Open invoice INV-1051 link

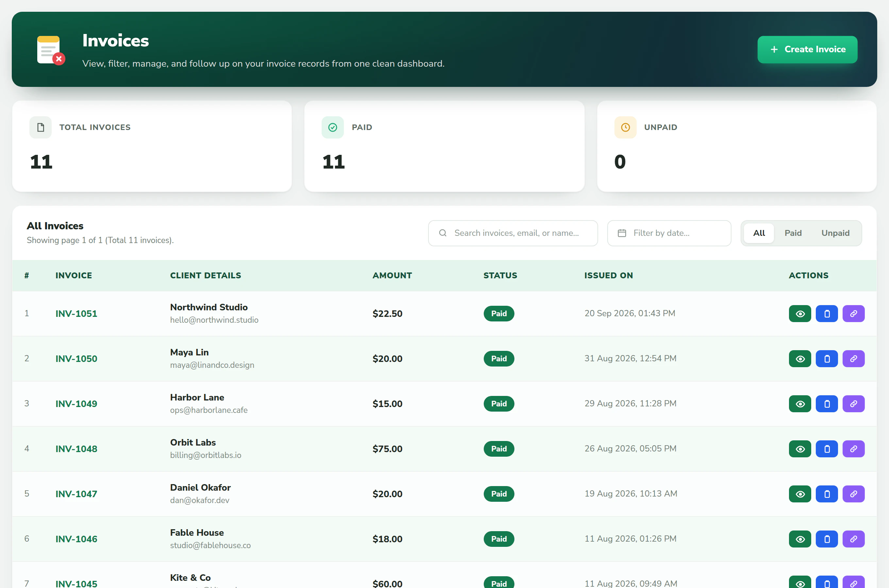click(x=76, y=314)
